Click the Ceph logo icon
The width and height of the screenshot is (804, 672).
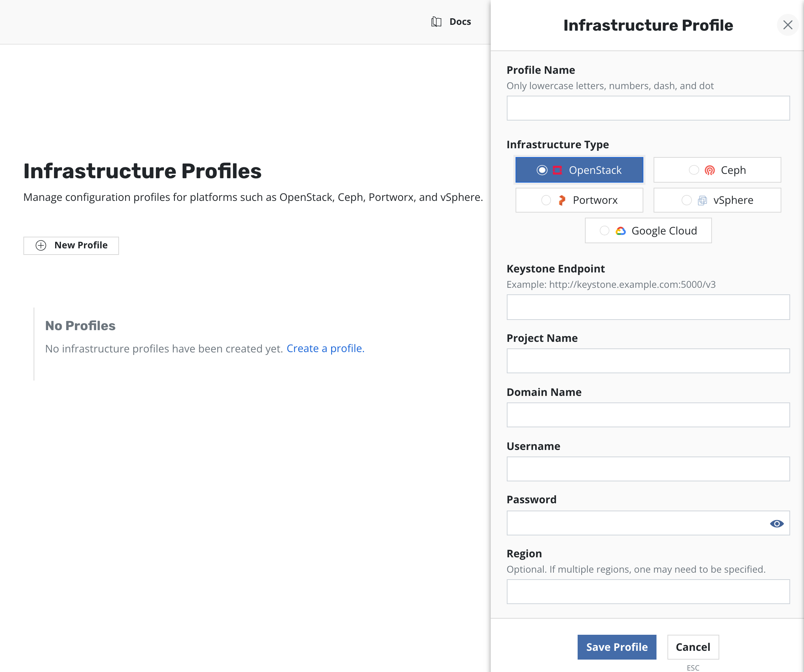(709, 171)
